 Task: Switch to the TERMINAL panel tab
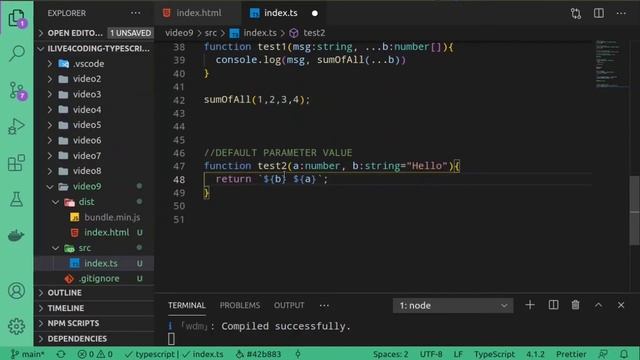(x=187, y=305)
